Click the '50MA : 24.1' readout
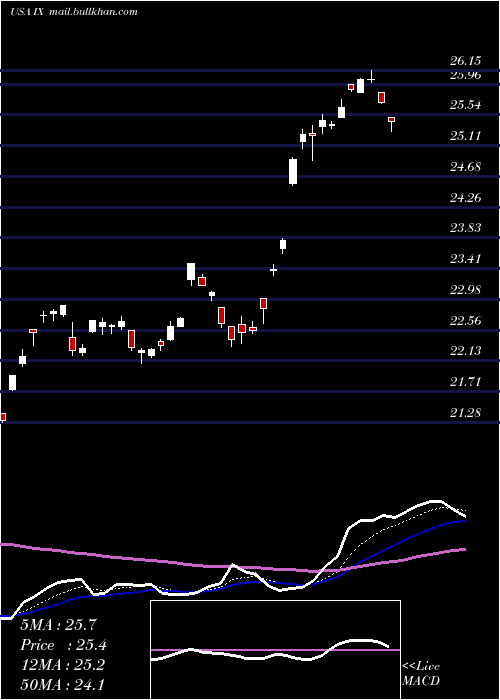Image resolution: width=500 pixels, height=700 pixels. click(62, 684)
